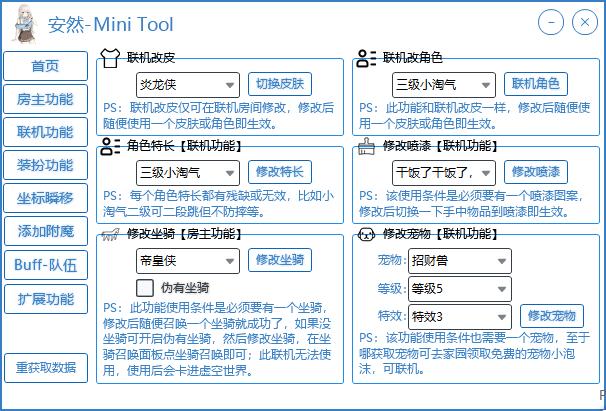Image resolution: width=606 pixels, height=411 pixels.
Task: Open the 特效3 effect dropdown
Action: click(460, 317)
